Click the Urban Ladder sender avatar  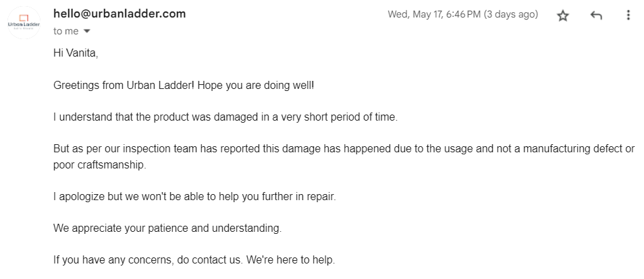pyautogui.click(x=24, y=22)
